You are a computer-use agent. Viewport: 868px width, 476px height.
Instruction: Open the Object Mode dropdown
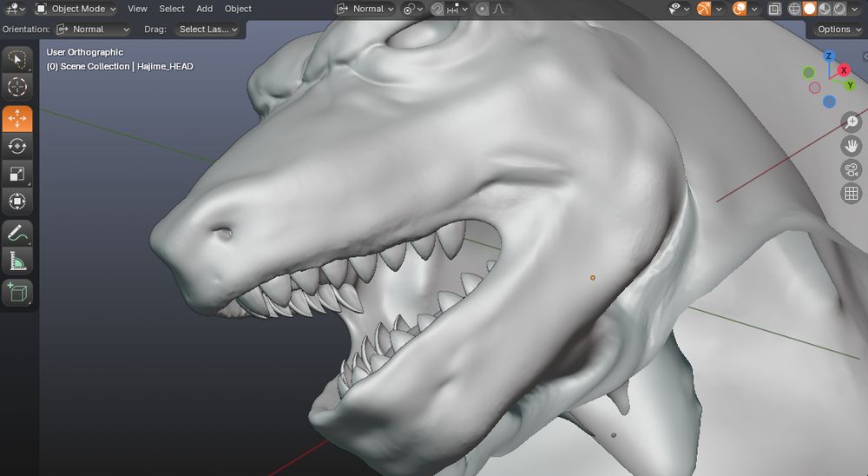[76, 9]
